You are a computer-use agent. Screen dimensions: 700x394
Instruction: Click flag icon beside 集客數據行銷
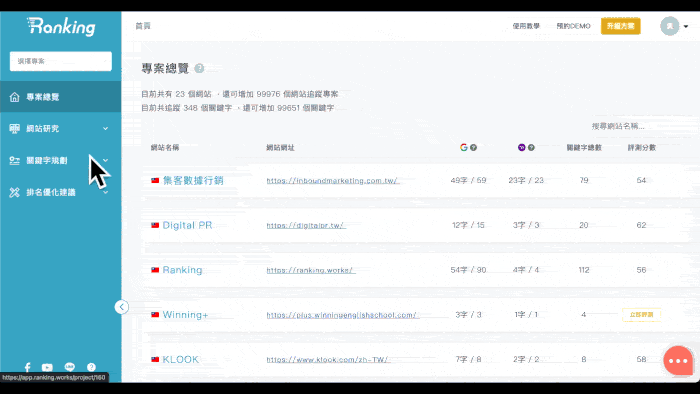tap(155, 180)
